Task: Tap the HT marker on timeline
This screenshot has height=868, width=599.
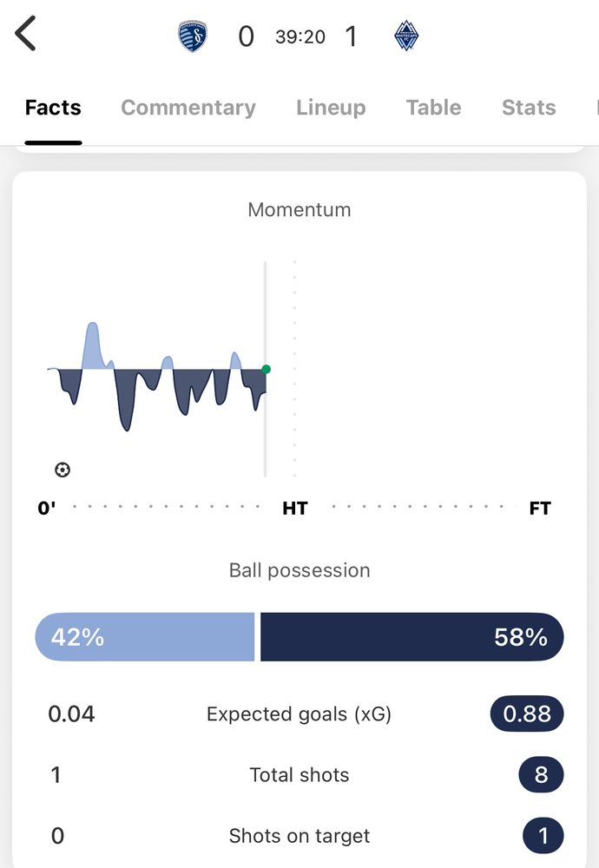Action: pos(295,508)
